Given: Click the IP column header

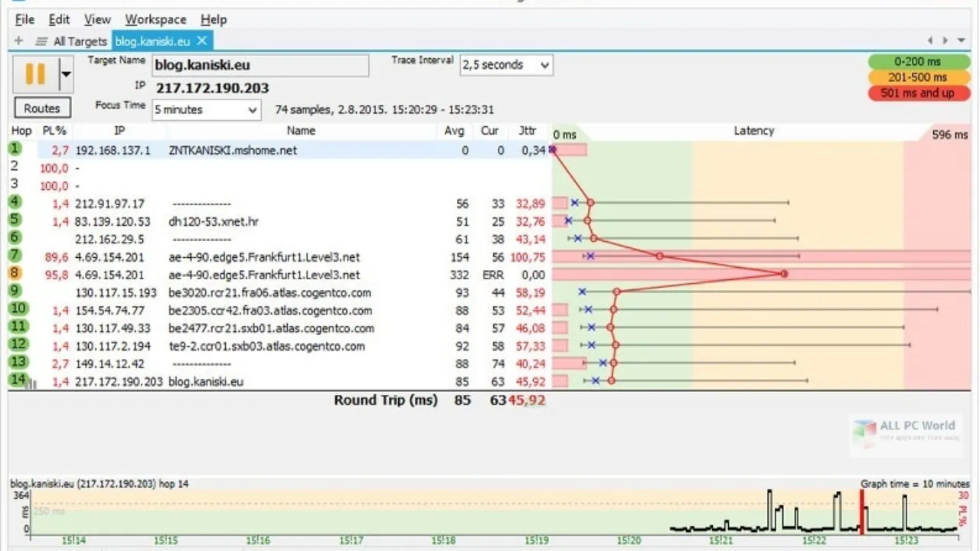Looking at the screenshot, I should 119,131.
